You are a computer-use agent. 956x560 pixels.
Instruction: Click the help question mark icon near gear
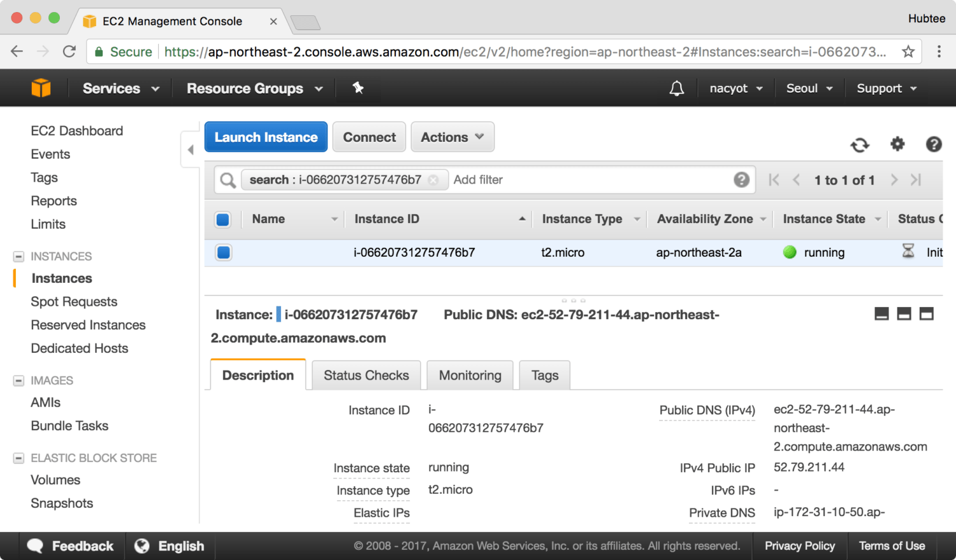tap(934, 144)
